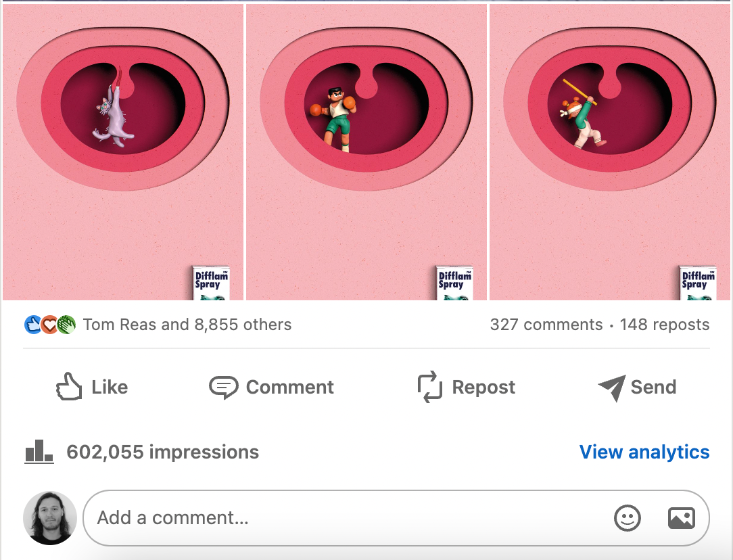Click the Like button label

coord(110,387)
